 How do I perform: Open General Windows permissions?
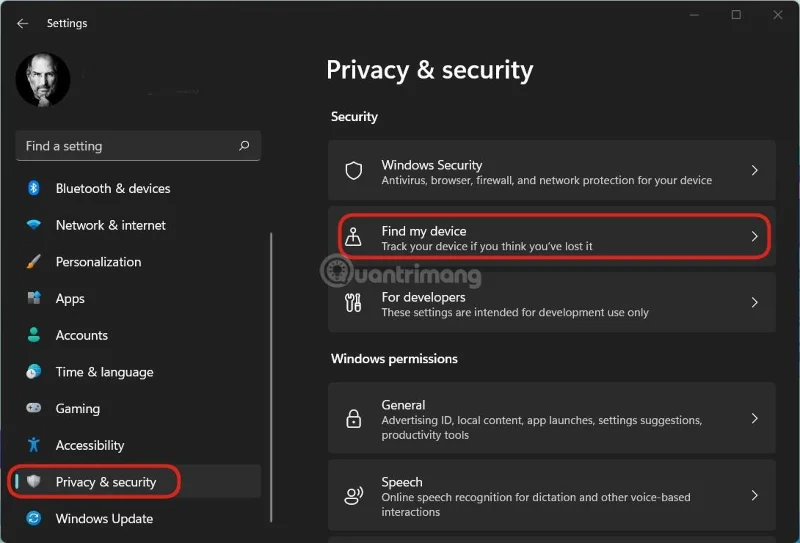(552, 417)
